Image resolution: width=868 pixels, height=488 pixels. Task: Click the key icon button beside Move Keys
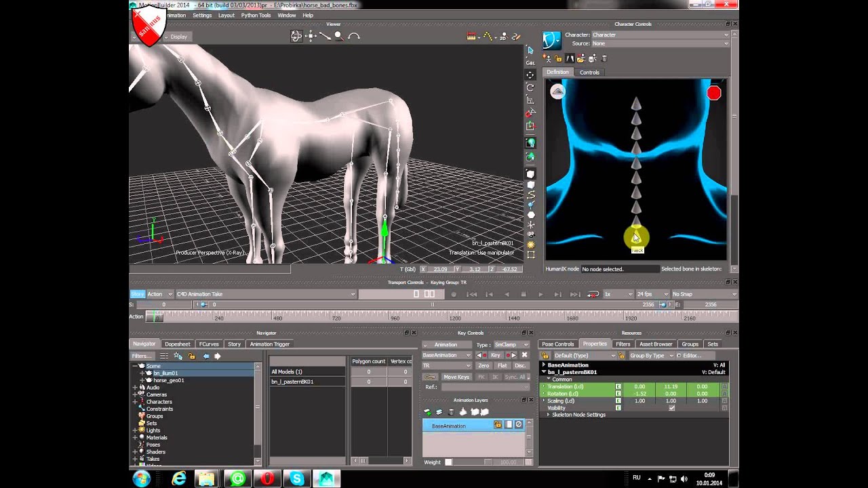point(430,377)
